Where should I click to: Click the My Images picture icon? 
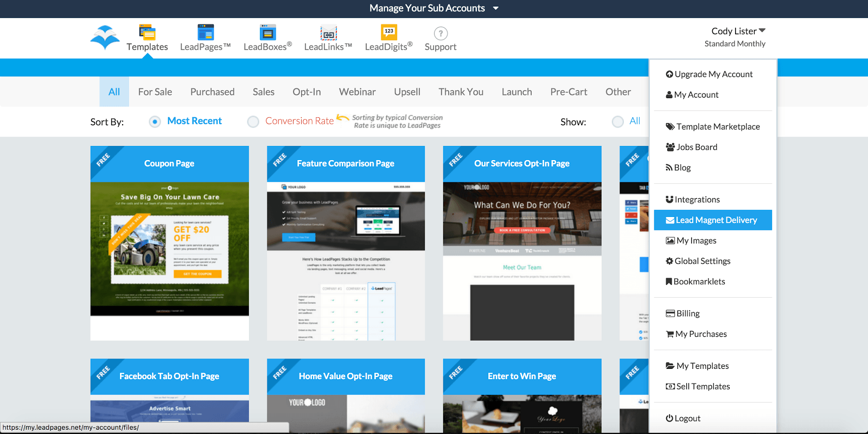[670, 241]
